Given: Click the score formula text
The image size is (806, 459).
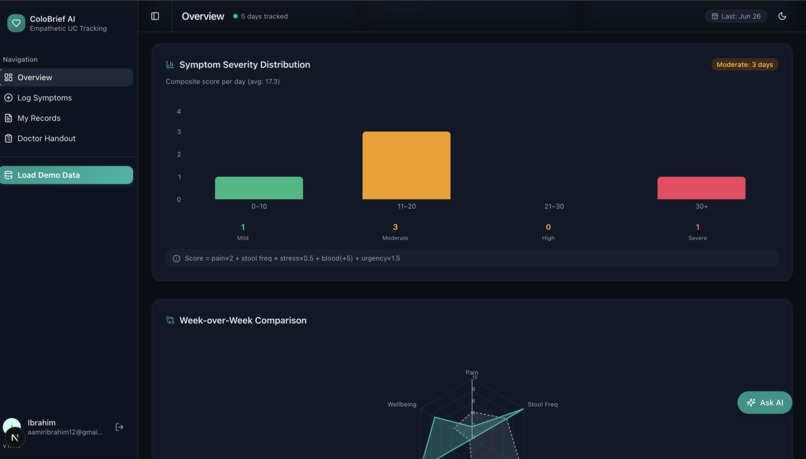Looking at the screenshot, I should 292,259.
